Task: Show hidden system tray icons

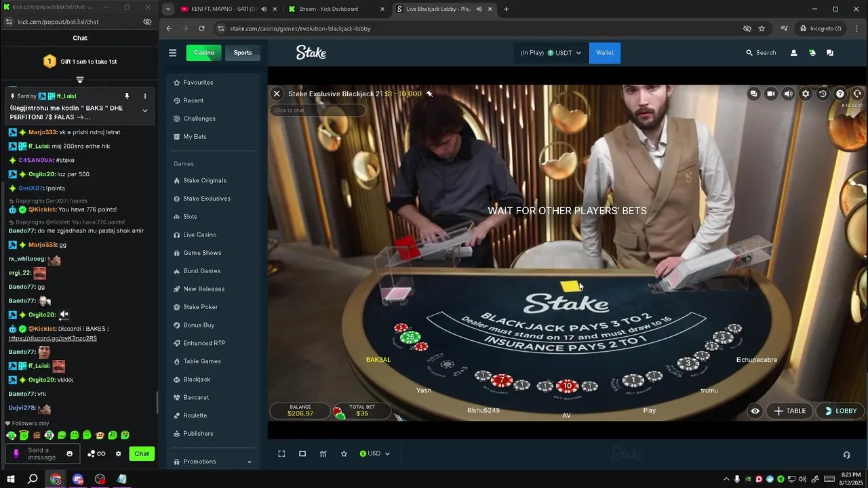Action: (726, 479)
